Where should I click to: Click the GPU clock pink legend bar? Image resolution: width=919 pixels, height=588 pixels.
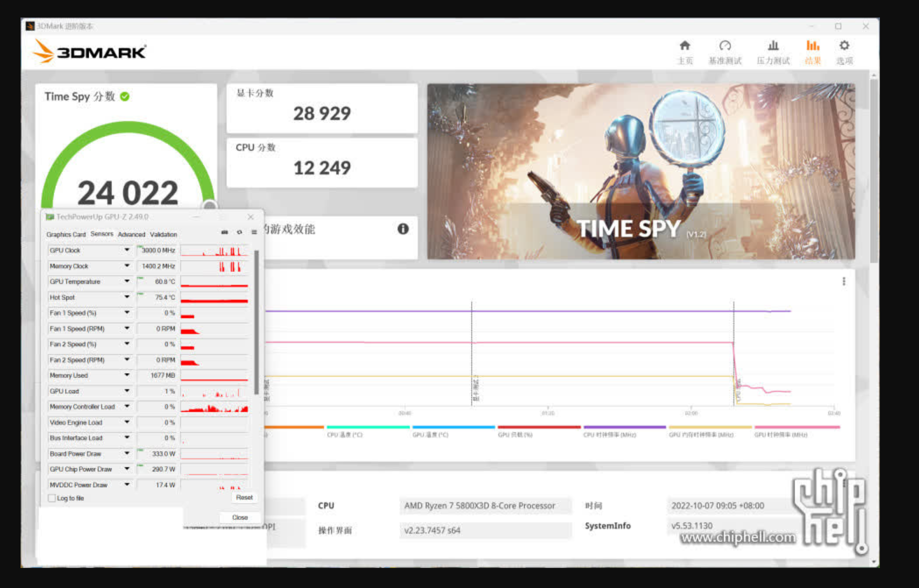point(797,427)
